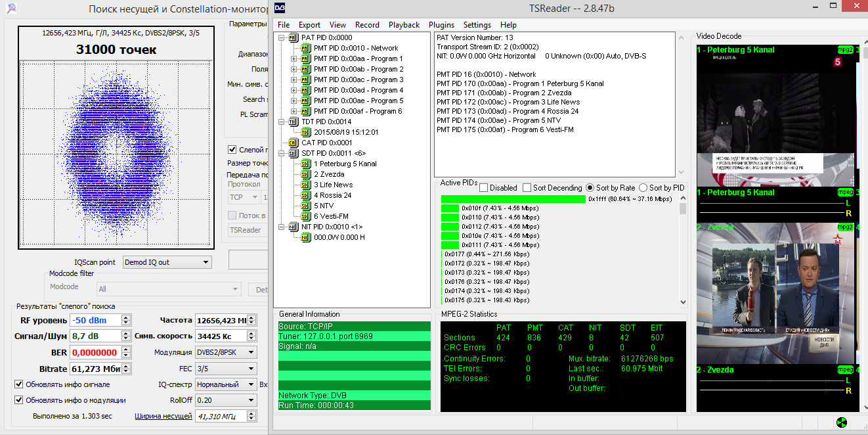Click the CAT PID 0x0001 icon
This screenshot has width=868, height=435.
(292, 143)
